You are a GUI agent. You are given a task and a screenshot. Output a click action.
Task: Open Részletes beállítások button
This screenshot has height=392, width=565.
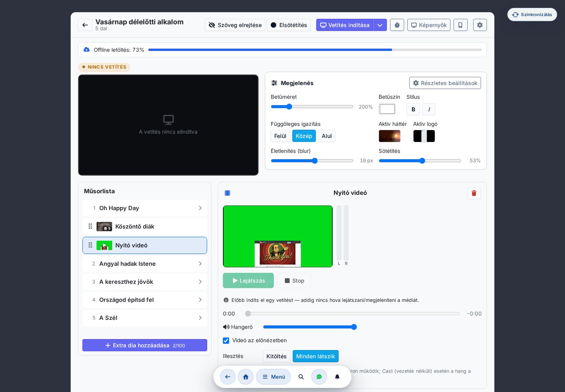coord(445,83)
